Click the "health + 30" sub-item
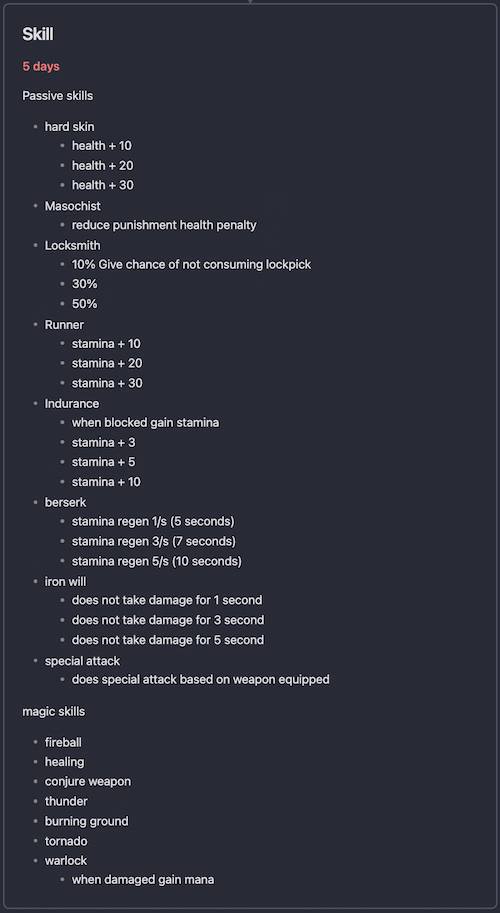This screenshot has width=500, height=913. pyautogui.click(x=102, y=185)
